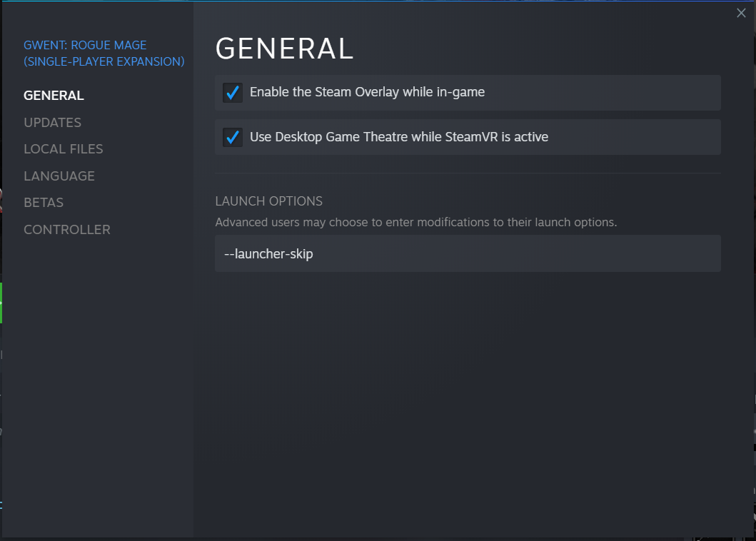The height and width of the screenshot is (541, 756).
Task: Click the "Advanced users may choose" description text
Action: point(415,223)
